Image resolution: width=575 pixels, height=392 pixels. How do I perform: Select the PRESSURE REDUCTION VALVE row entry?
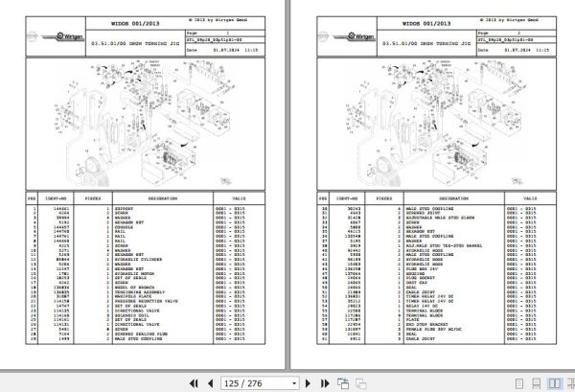click(146, 301)
